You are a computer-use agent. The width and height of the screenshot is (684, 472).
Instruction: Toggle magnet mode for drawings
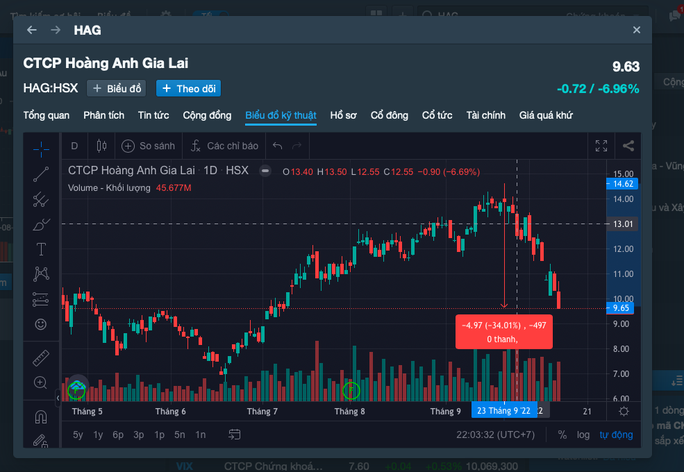coord(41,416)
